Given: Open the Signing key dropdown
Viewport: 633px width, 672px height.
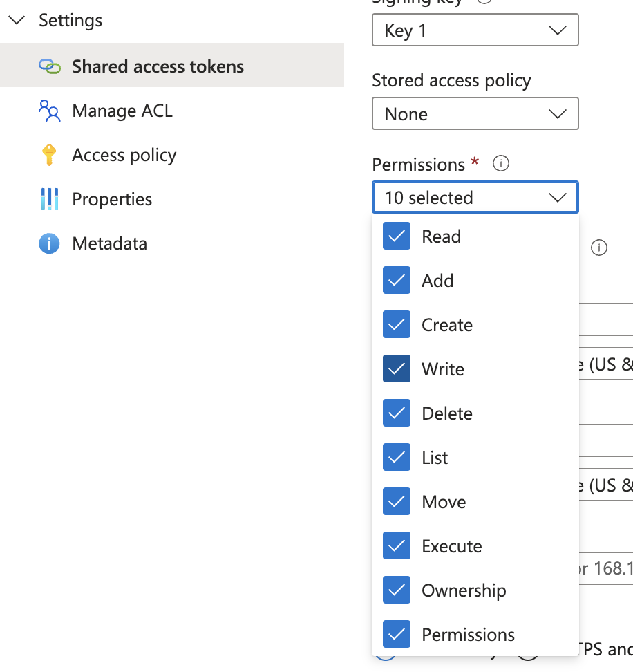Looking at the screenshot, I should pos(475,30).
